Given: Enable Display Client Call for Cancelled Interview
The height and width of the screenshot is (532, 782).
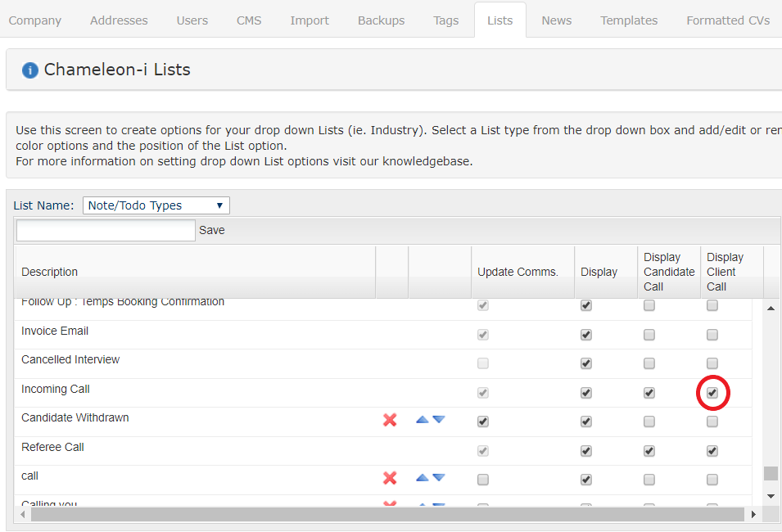Looking at the screenshot, I should pyautogui.click(x=712, y=363).
